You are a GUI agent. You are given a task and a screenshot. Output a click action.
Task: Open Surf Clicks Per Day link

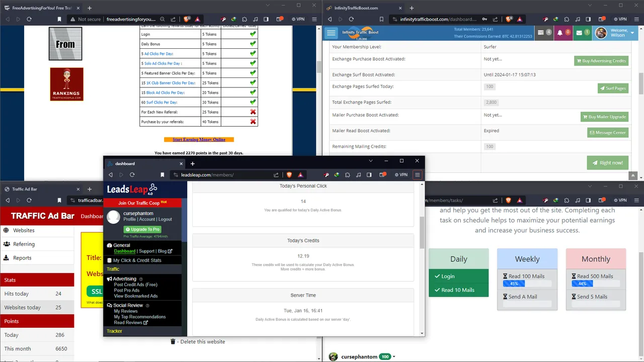click(x=162, y=103)
